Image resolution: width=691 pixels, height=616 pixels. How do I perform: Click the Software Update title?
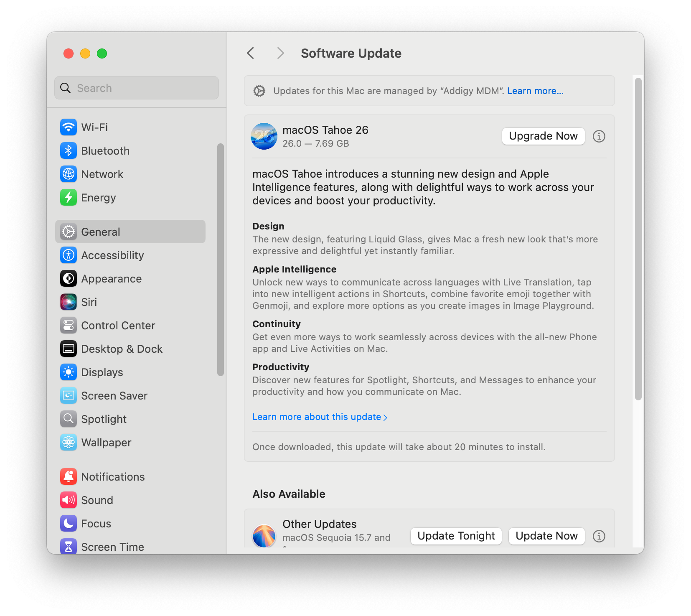[351, 53]
